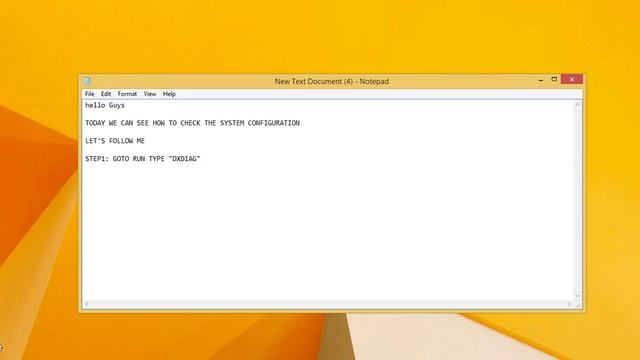The image size is (640, 360).
Task: Minimize the Notepad window
Action: coord(541,80)
